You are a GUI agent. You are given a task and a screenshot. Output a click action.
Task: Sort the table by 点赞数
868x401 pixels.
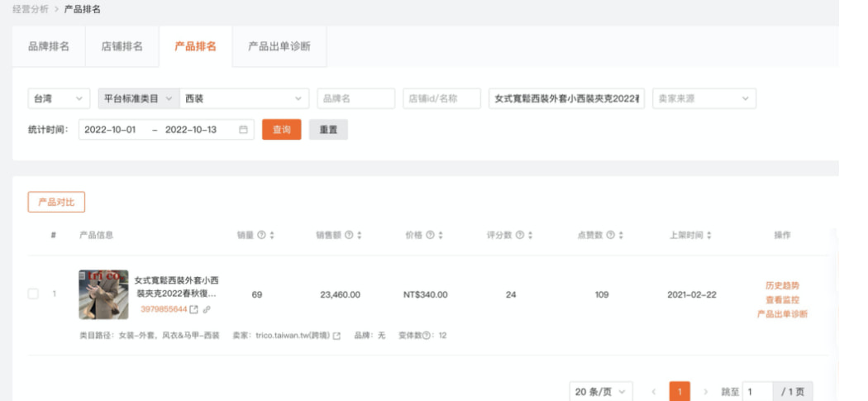tap(621, 236)
